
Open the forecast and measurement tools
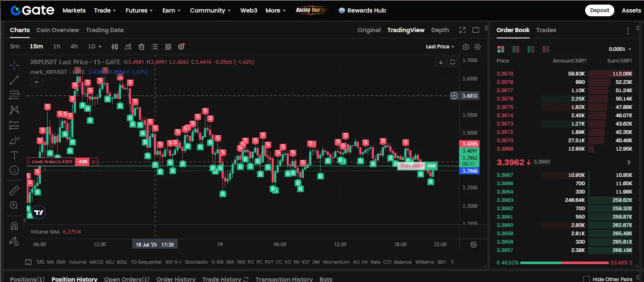[14, 125]
